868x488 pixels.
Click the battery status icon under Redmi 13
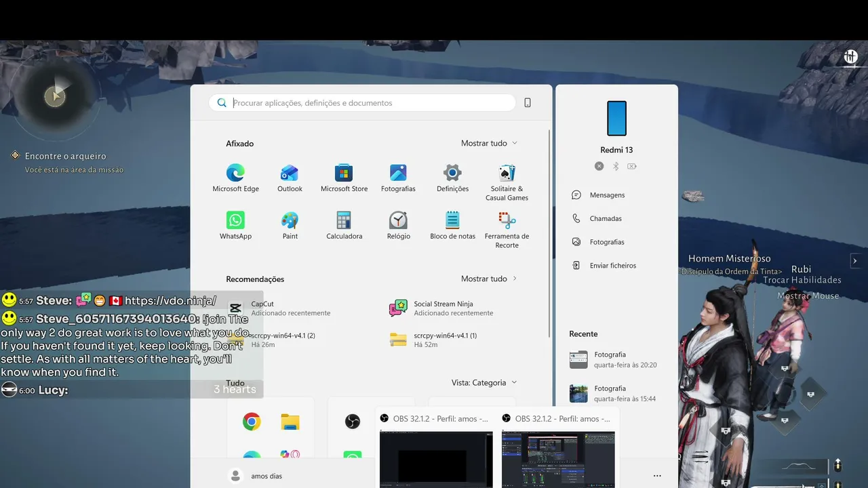(x=632, y=166)
